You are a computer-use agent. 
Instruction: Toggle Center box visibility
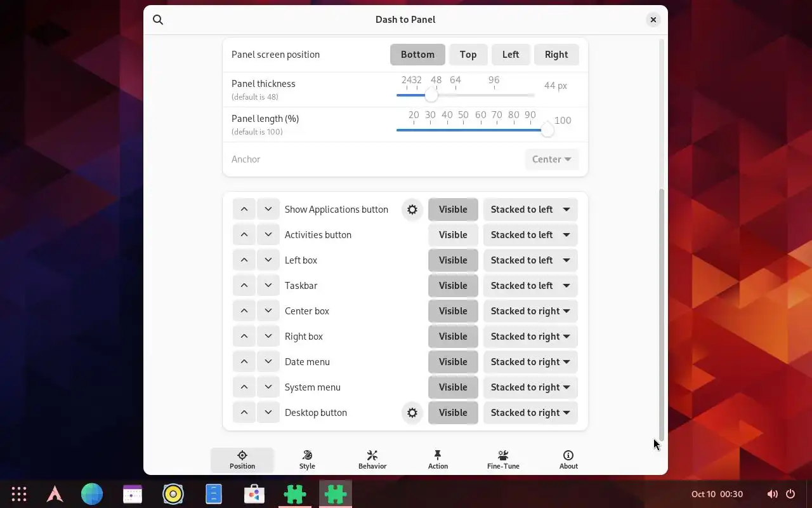[453, 311]
